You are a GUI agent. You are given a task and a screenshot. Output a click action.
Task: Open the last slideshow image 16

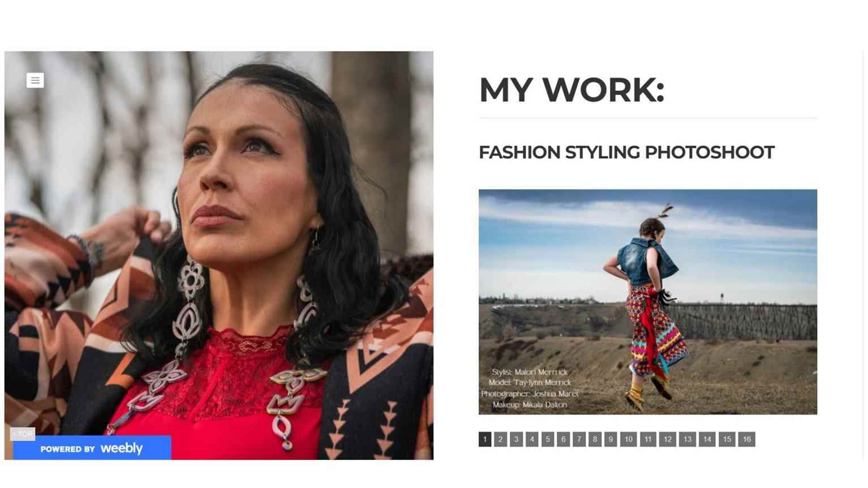coord(747,439)
